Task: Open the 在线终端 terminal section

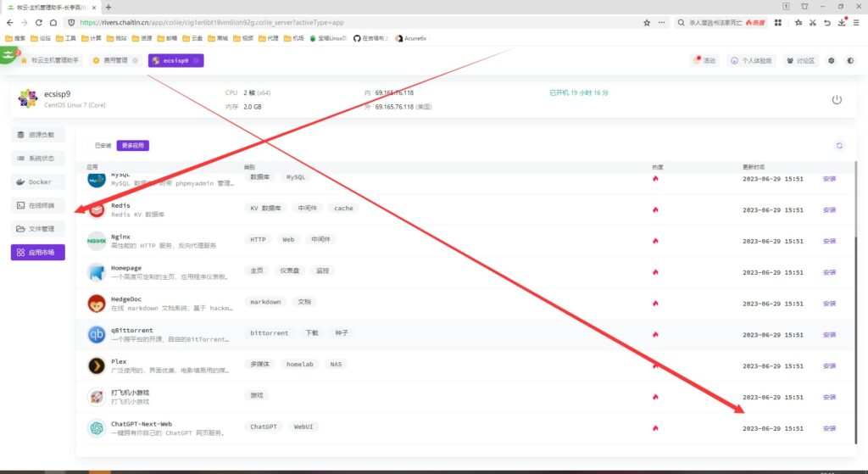Action: (37, 205)
